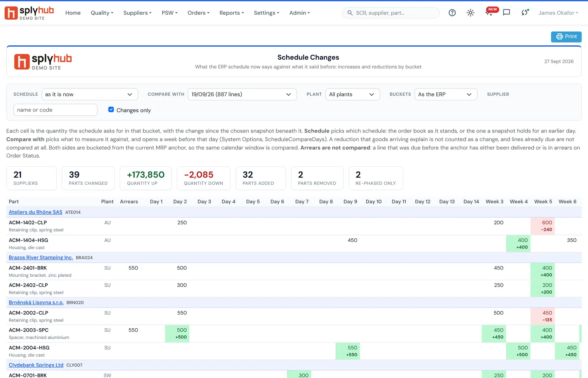Open the Settings menu
Screen dimensions: 588x378
266,13
